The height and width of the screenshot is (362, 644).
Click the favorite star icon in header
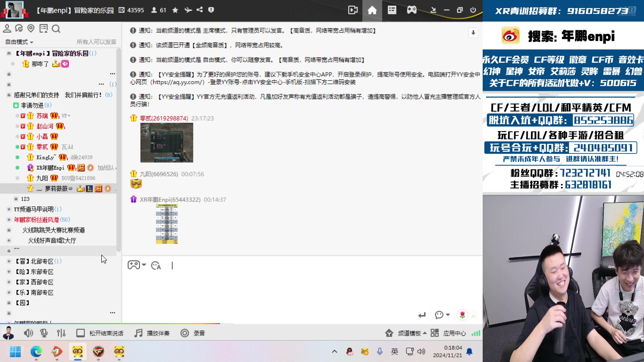pos(175,10)
